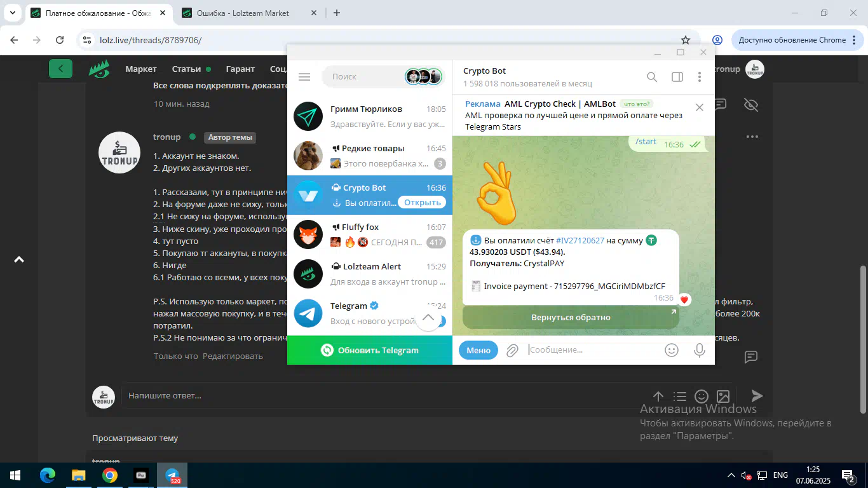Open Microsoft Edge from the taskbar
Image resolution: width=868 pixels, height=488 pixels.
click(48, 475)
